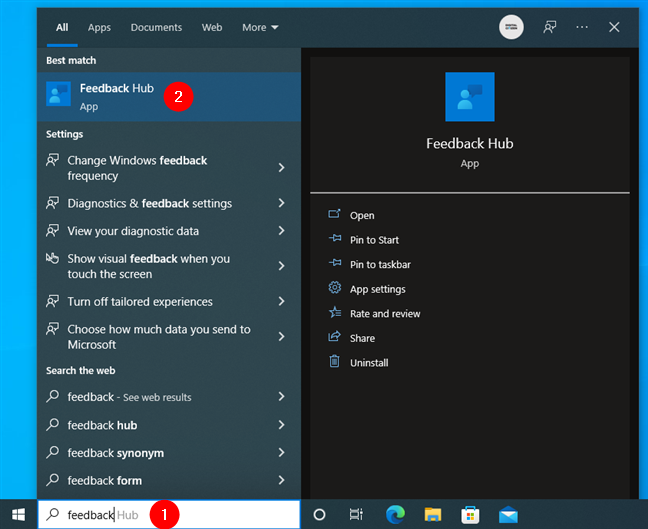Viewport: 648px width, 529px height.
Task: Switch to the Documents tab
Action: tap(156, 28)
